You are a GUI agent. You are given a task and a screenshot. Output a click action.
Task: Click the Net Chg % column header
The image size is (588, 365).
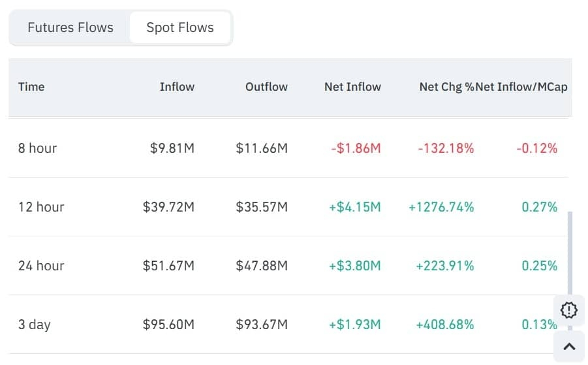click(x=446, y=86)
